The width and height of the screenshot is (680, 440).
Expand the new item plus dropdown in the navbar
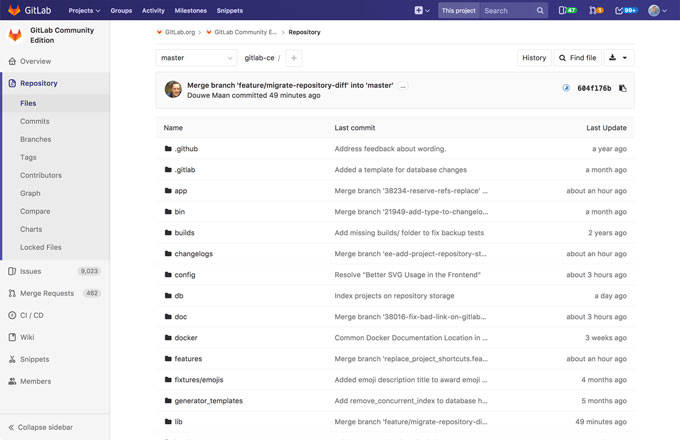tap(422, 10)
